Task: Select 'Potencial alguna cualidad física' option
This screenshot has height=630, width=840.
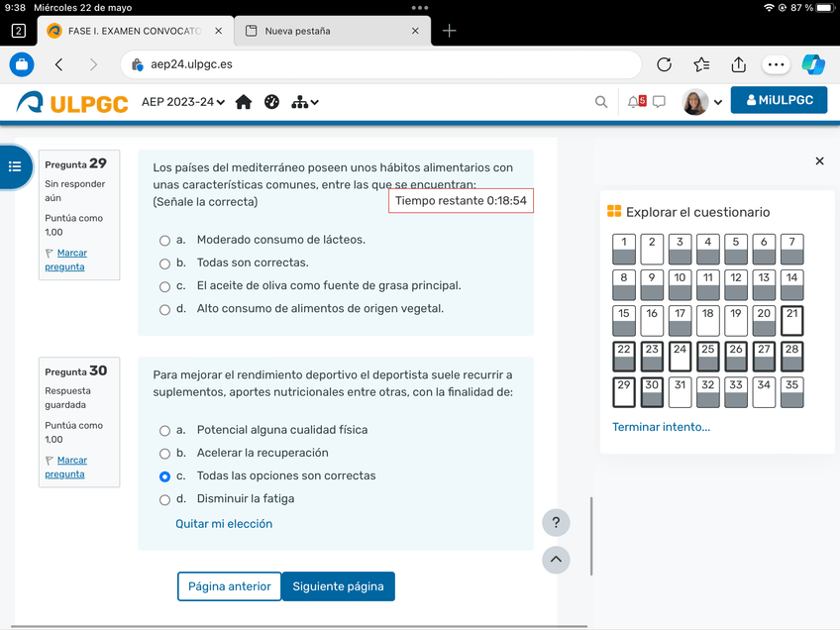Action: pyautogui.click(x=164, y=431)
